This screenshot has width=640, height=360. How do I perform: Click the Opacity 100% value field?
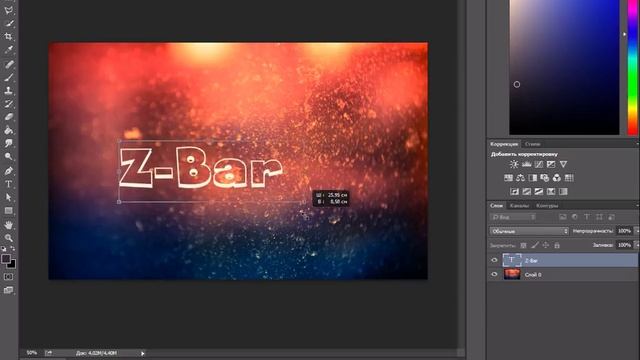pyautogui.click(x=624, y=231)
